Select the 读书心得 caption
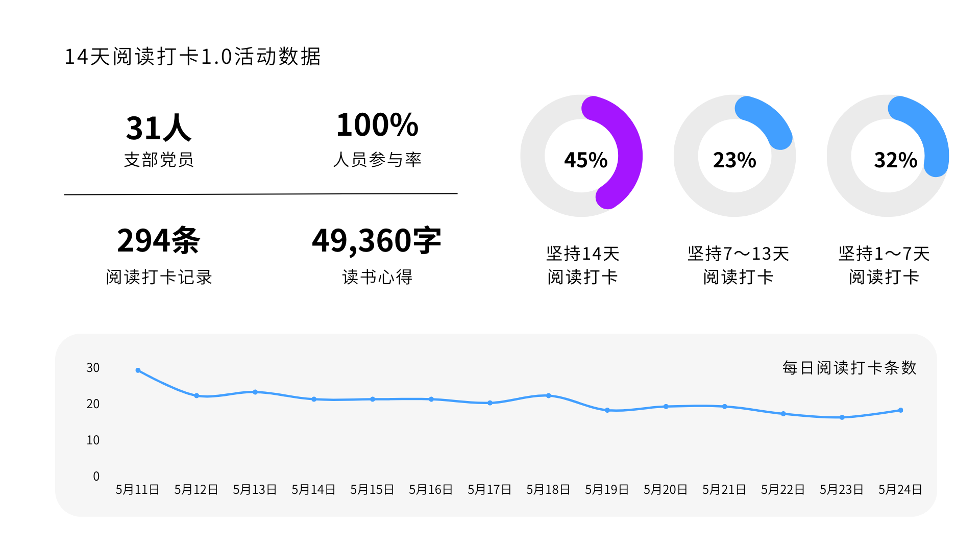Screen dimensions: 980x551 (377, 277)
